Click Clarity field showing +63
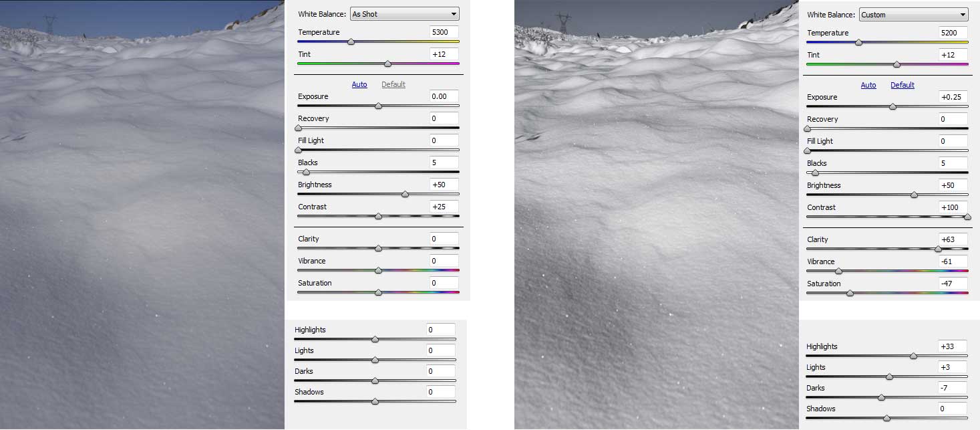Image resolution: width=980 pixels, height=430 pixels. point(954,239)
